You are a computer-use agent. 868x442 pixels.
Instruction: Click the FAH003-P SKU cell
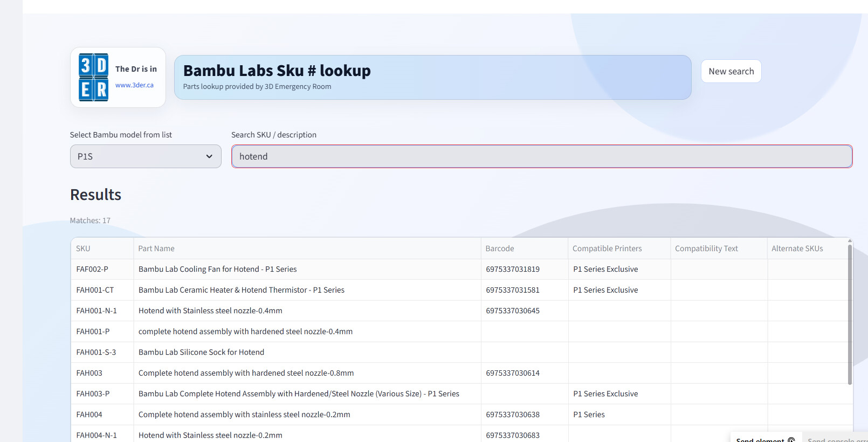click(x=93, y=393)
